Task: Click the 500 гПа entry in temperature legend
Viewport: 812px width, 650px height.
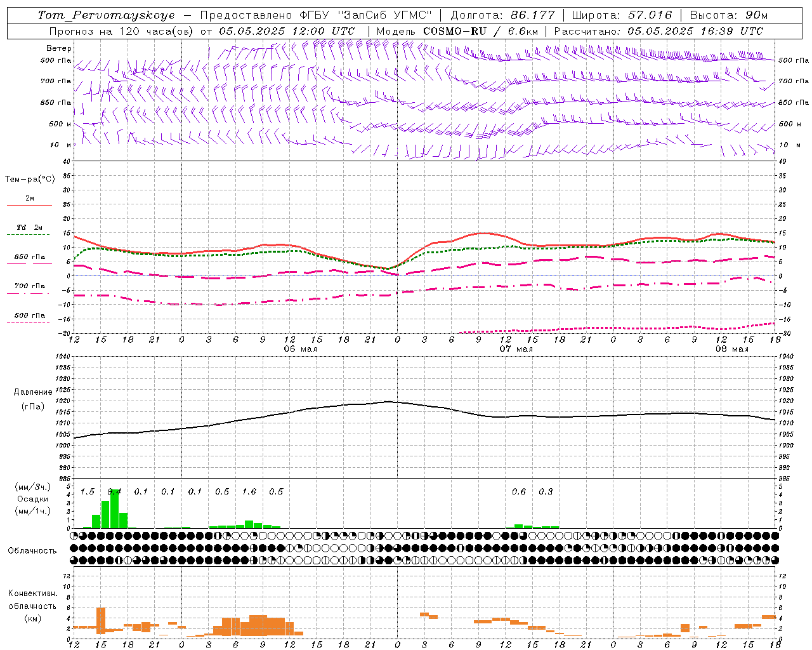Action: pos(30,315)
